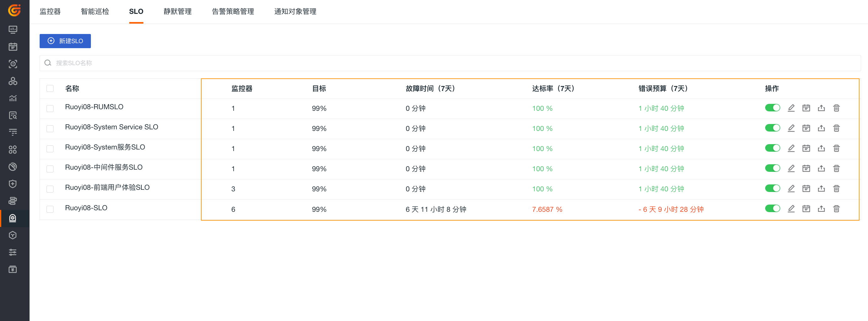Select the SLO tab
The width and height of the screenshot is (868, 321).
(x=136, y=11)
